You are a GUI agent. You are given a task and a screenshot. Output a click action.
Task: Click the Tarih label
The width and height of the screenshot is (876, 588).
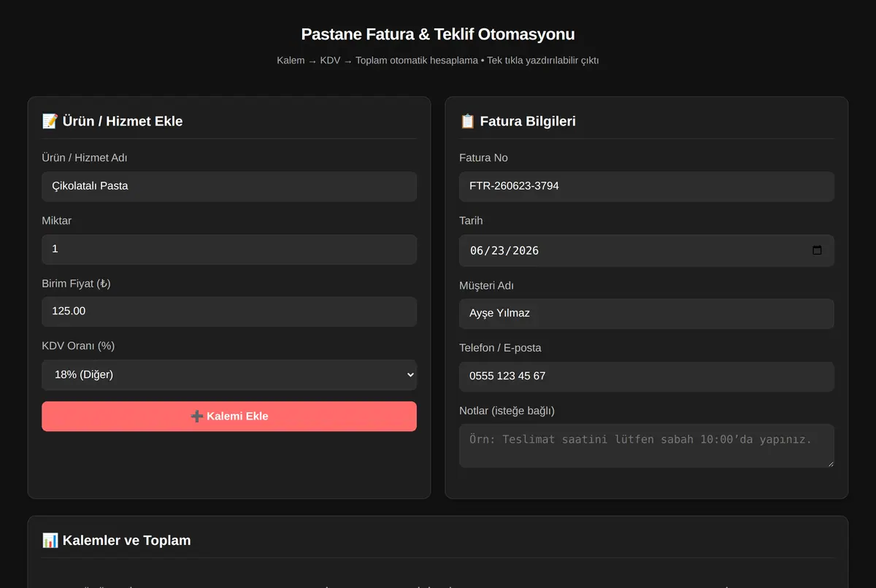click(x=471, y=220)
